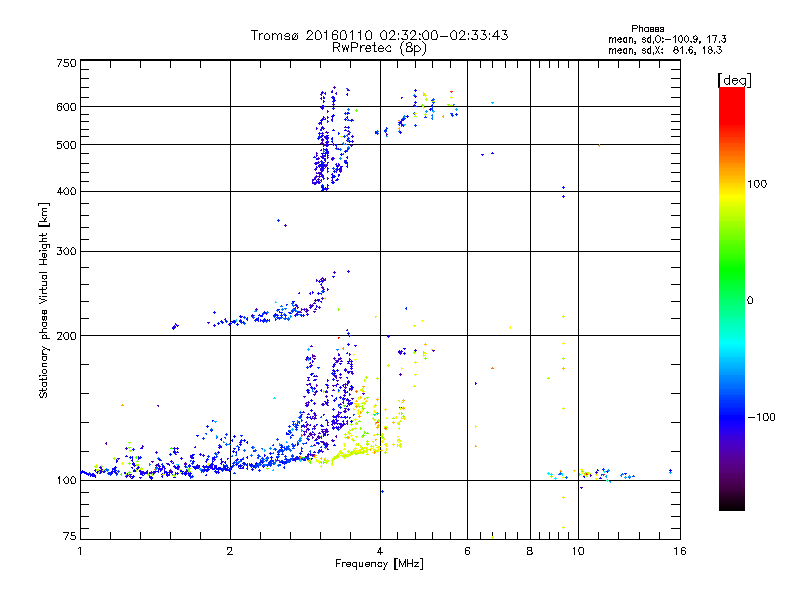Click the x-axis tick label '2'
This screenshot has width=800, height=600.
coord(230,551)
